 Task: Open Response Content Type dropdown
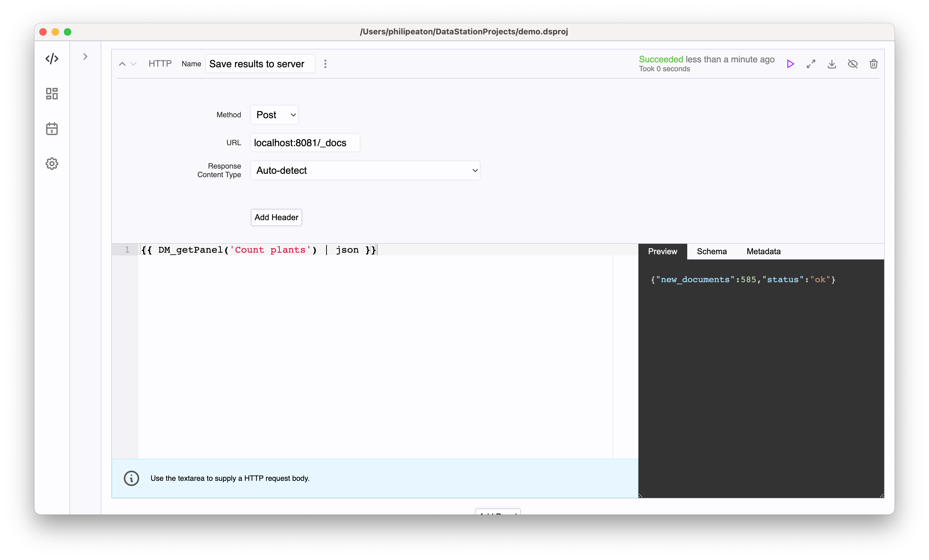[365, 170]
